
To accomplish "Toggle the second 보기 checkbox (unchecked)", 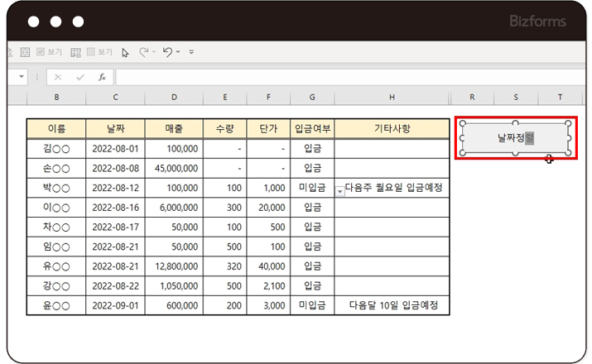I will [x=91, y=52].
